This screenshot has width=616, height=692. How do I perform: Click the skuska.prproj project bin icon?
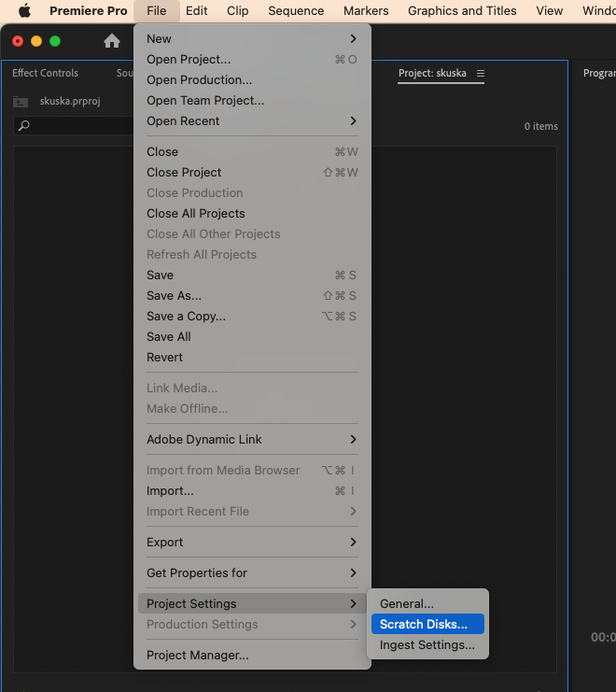point(21,102)
